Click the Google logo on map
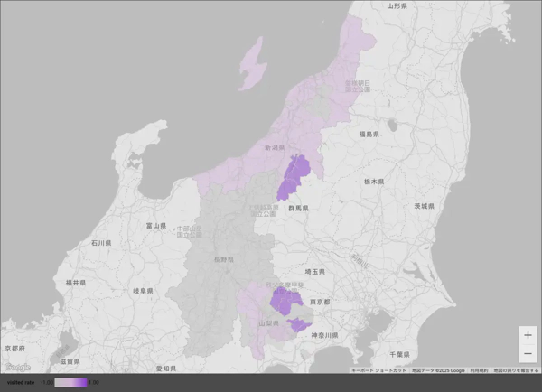This screenshot has height=392, width=542. click(x=17, y=368)
